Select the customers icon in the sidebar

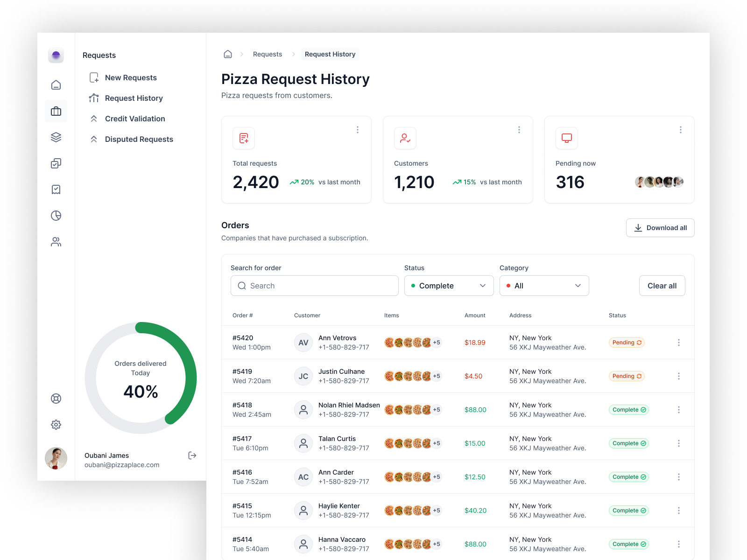56,242
